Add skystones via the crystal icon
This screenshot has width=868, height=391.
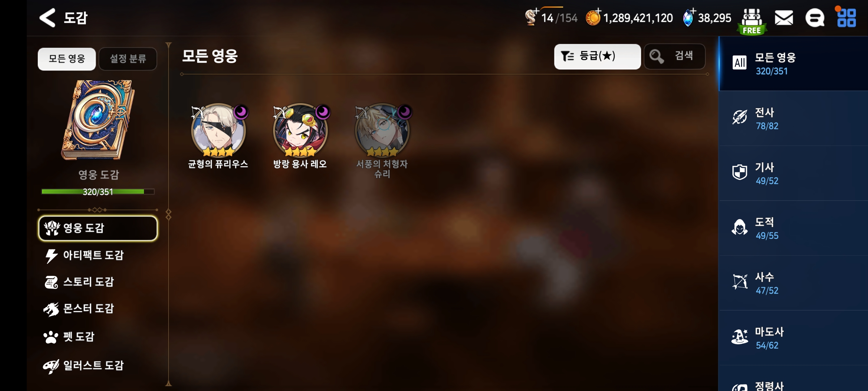pyautogui.click(x=689, y=17)
